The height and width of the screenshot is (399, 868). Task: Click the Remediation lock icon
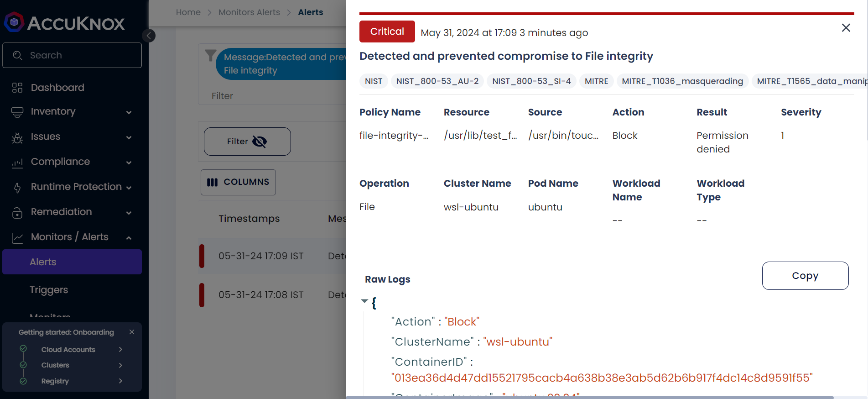(17, 213)
